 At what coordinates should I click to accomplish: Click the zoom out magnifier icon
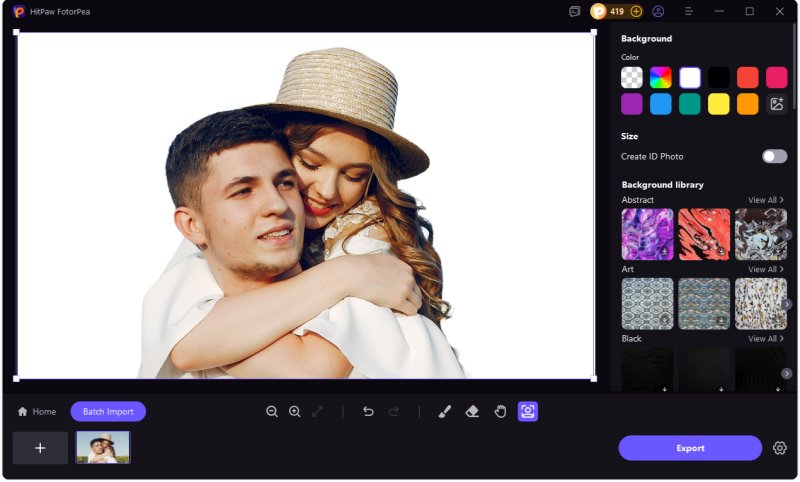pos(272,412)
